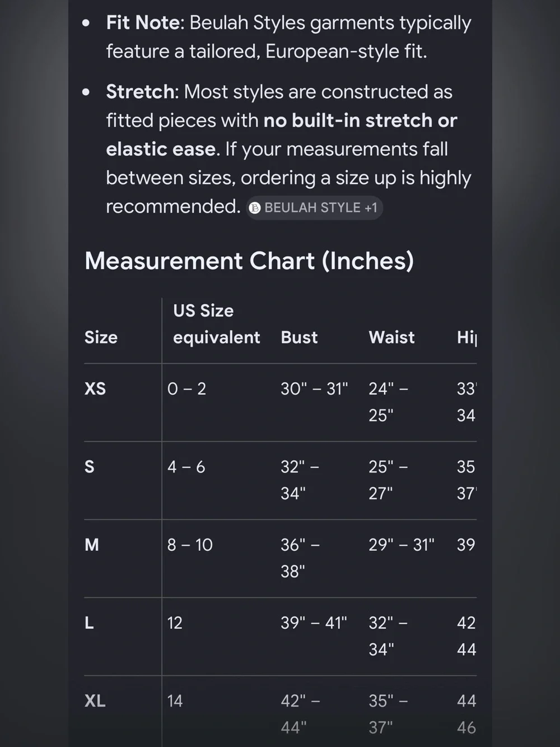Image resolution: width=560 pixels, height=747 pixels.
Task: Select the S size row label
Action: (x=90, y=467)
